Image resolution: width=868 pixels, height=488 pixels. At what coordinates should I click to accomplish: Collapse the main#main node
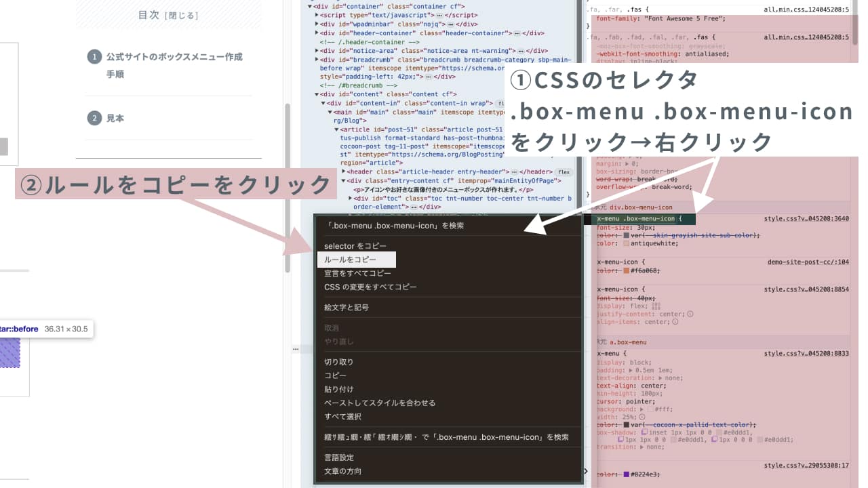click(330, 112)
